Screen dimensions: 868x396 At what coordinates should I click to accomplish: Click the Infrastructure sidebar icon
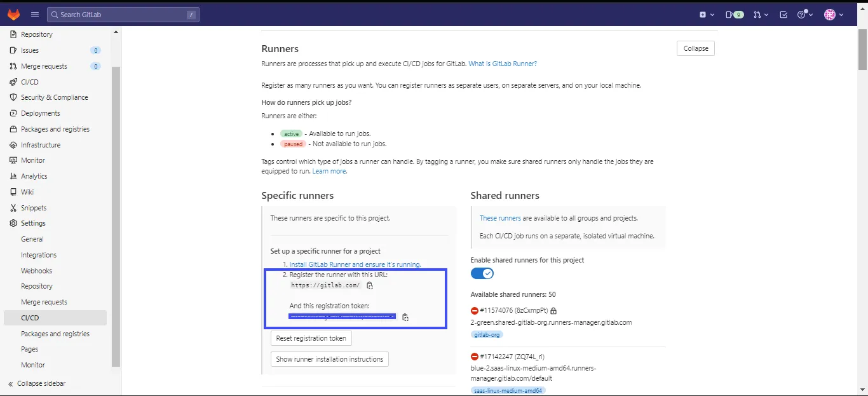point(13,145)
